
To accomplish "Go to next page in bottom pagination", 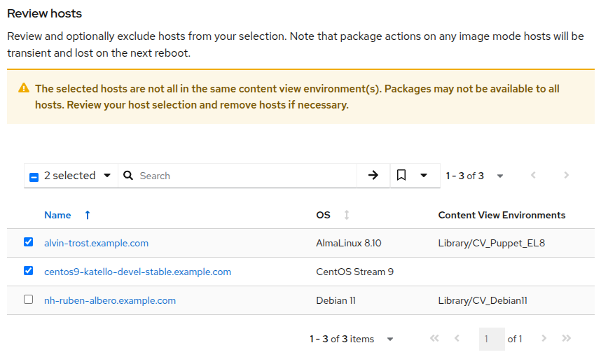I will coord(544,338).
